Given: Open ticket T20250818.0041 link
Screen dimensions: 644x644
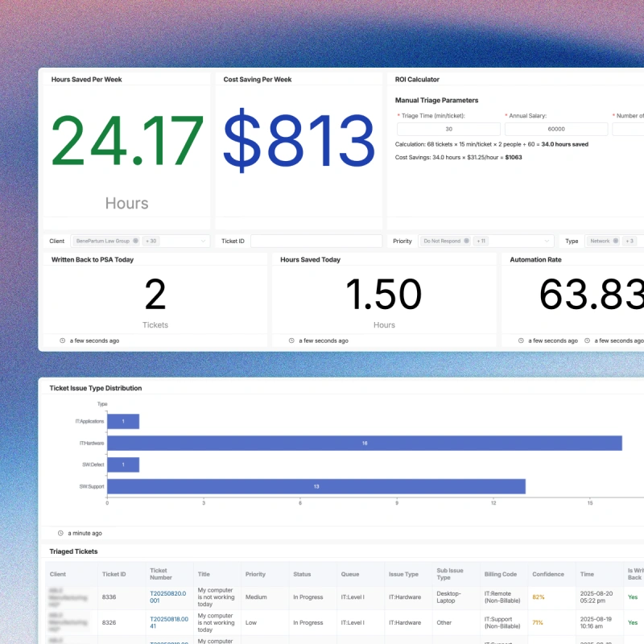Looking at the screenshot, I should click(x=167, y=623).
